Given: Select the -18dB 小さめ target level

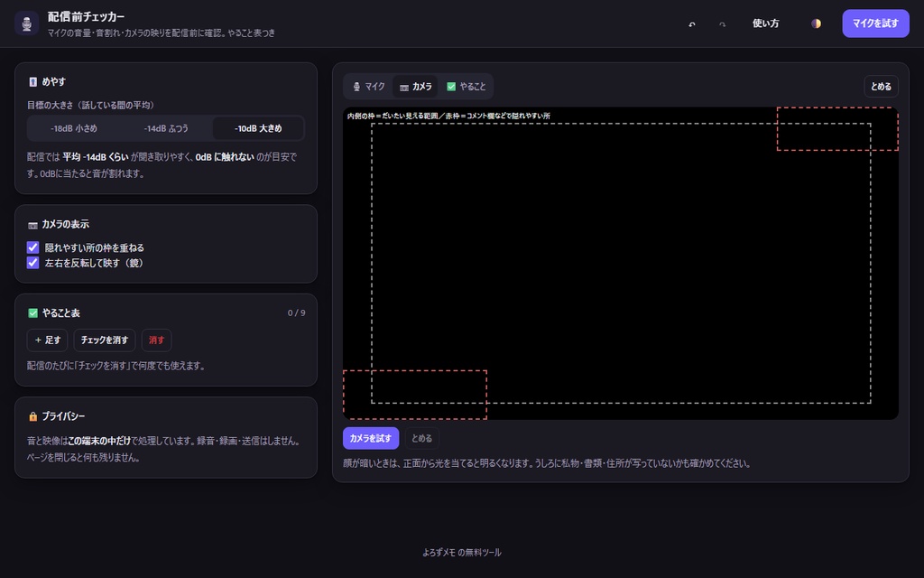Looking at the screenshot, I should point(74,128).
